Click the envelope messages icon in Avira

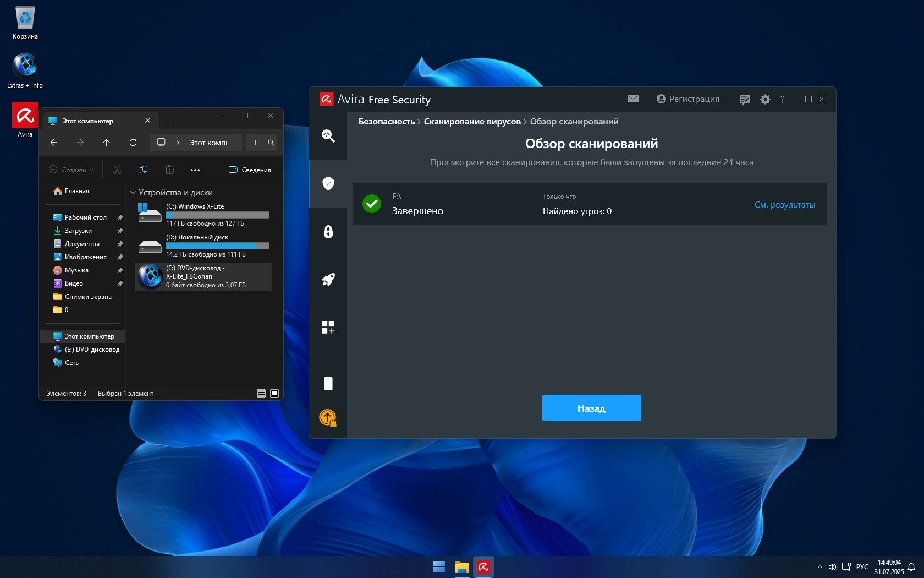point(633,99)
